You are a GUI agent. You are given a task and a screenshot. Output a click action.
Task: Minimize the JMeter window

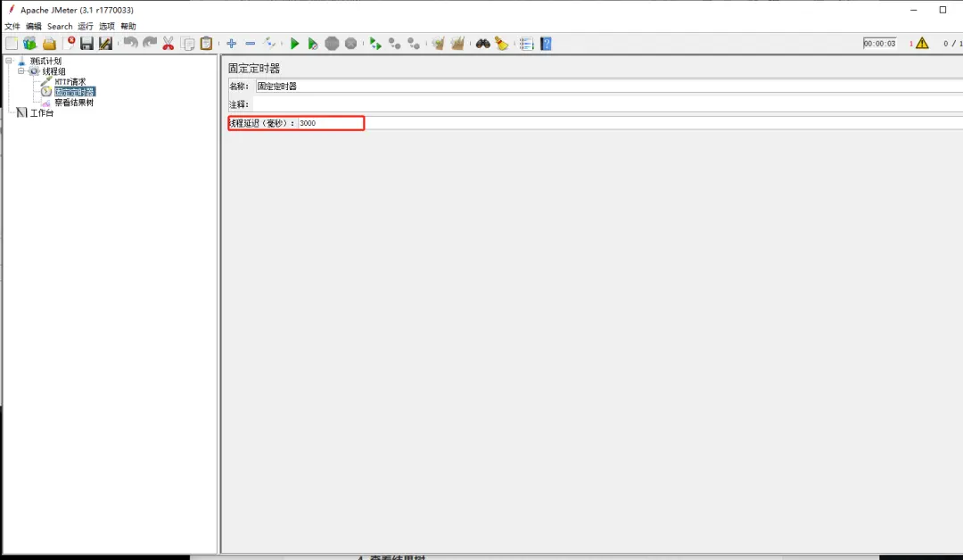[x=914, y=10]
